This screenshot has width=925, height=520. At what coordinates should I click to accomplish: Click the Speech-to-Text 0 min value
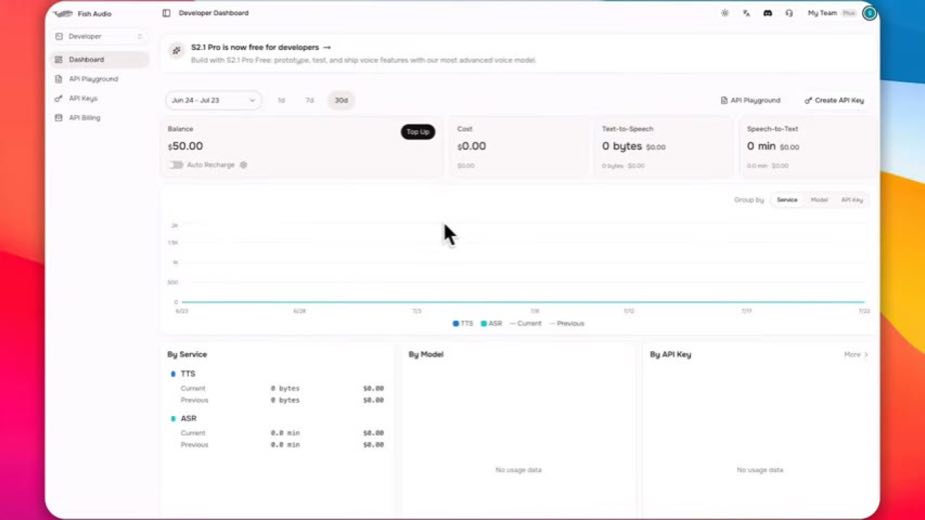pyautogui.click(x=761, y=146)
